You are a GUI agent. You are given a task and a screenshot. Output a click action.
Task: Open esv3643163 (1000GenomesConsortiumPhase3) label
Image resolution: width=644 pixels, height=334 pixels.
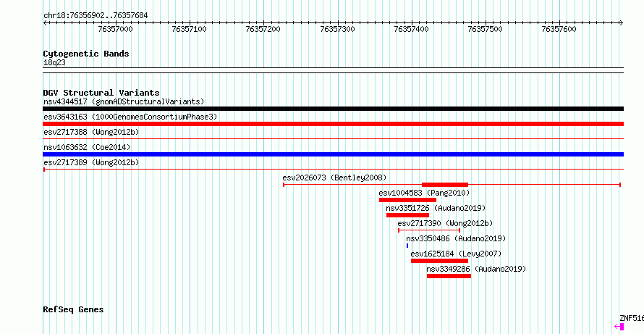130,117
